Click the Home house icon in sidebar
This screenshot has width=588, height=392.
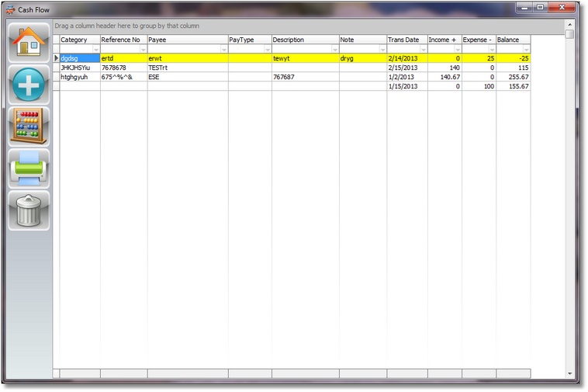[29, 43]
